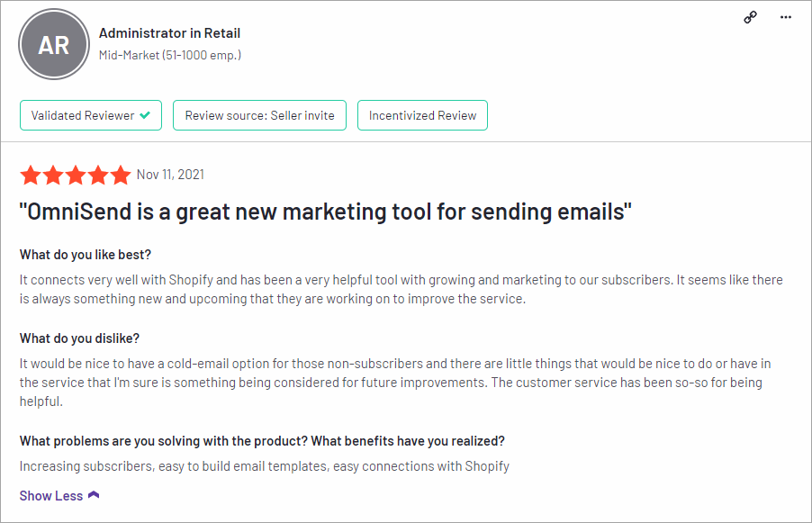Click the What do you dislike? heading

tap(80, 338)
